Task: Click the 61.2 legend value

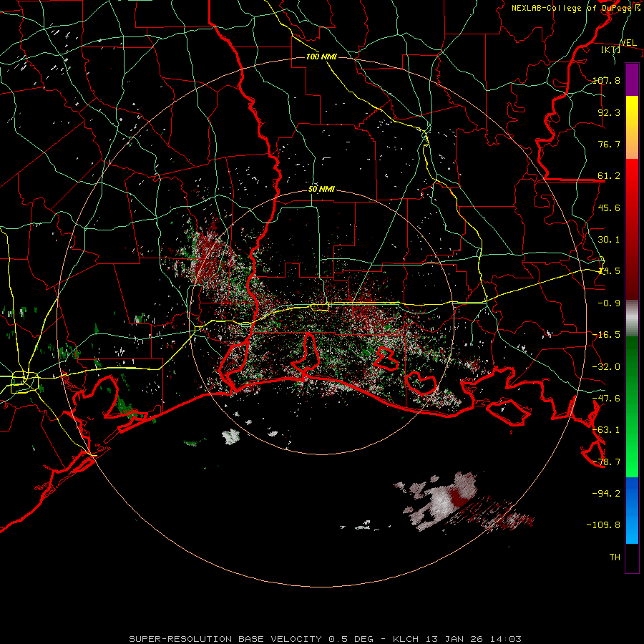Action: (609, 176)
